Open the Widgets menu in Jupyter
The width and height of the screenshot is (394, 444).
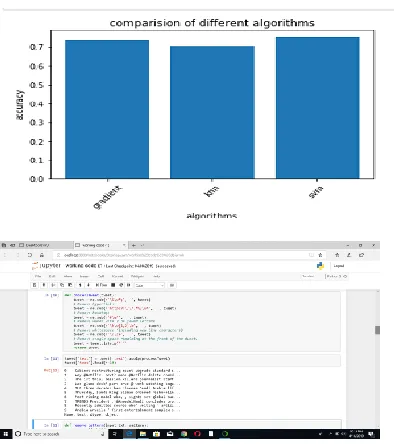click(137, 276)
